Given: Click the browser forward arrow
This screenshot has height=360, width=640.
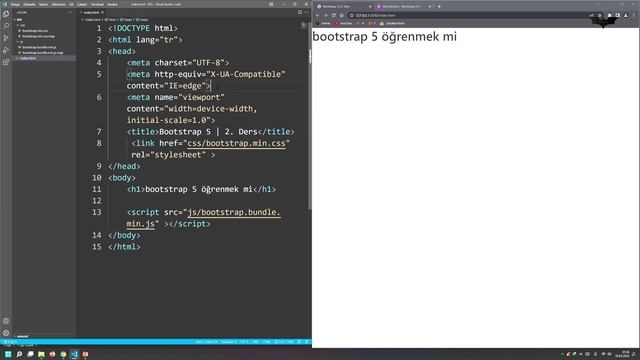Looking at the screenshot, I should (x=326, y=15).
